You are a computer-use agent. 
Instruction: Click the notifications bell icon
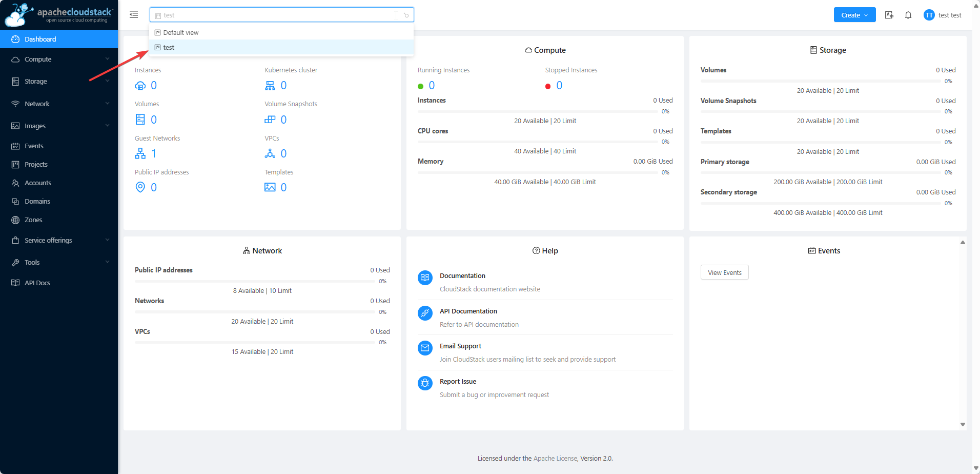pos(908,15)
